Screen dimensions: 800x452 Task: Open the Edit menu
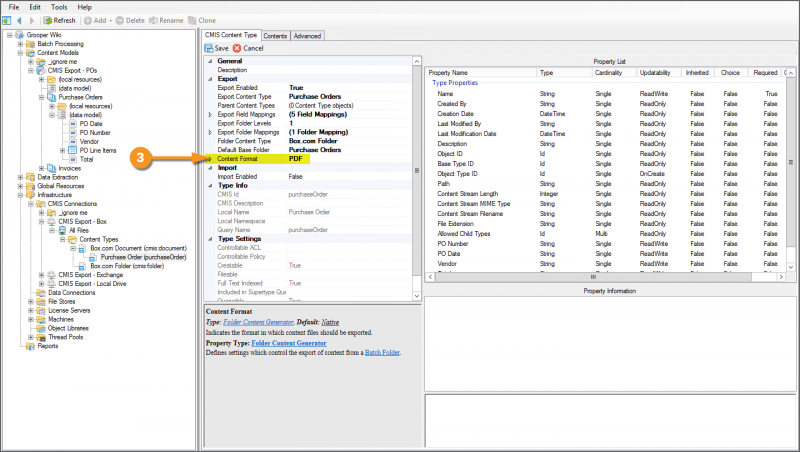coord(35,7)
